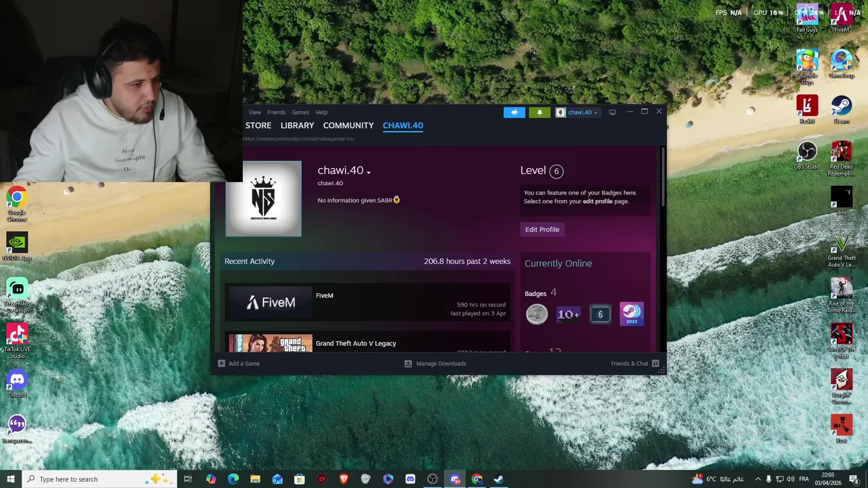
Task: Open Manage Downloads in Steam
Action: (x=435, y=363)
